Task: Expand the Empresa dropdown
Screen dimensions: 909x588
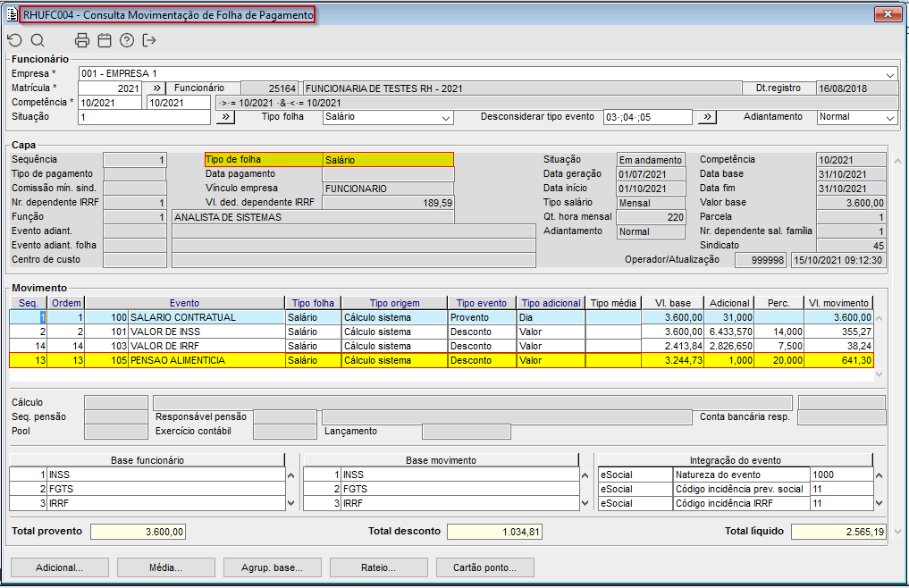Action: [889, 74]
